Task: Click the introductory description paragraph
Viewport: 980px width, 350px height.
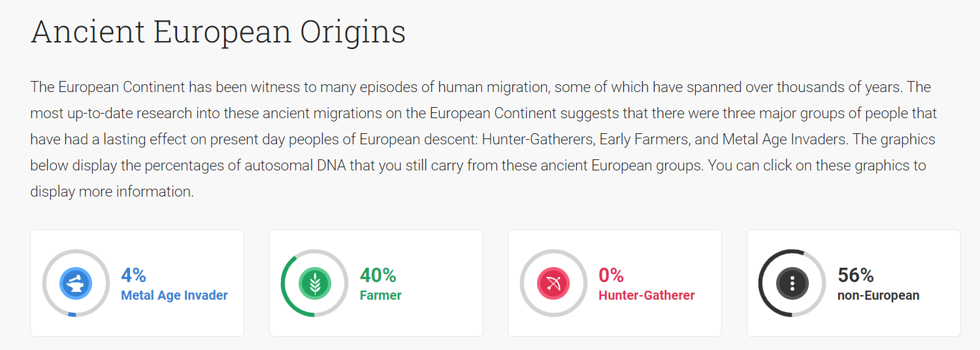Action: (483, 139)
